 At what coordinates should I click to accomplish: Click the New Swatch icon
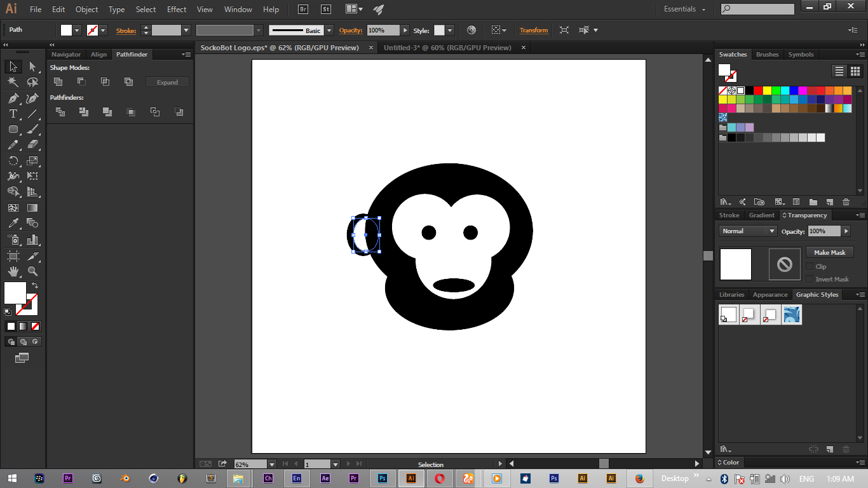point(829,202)
